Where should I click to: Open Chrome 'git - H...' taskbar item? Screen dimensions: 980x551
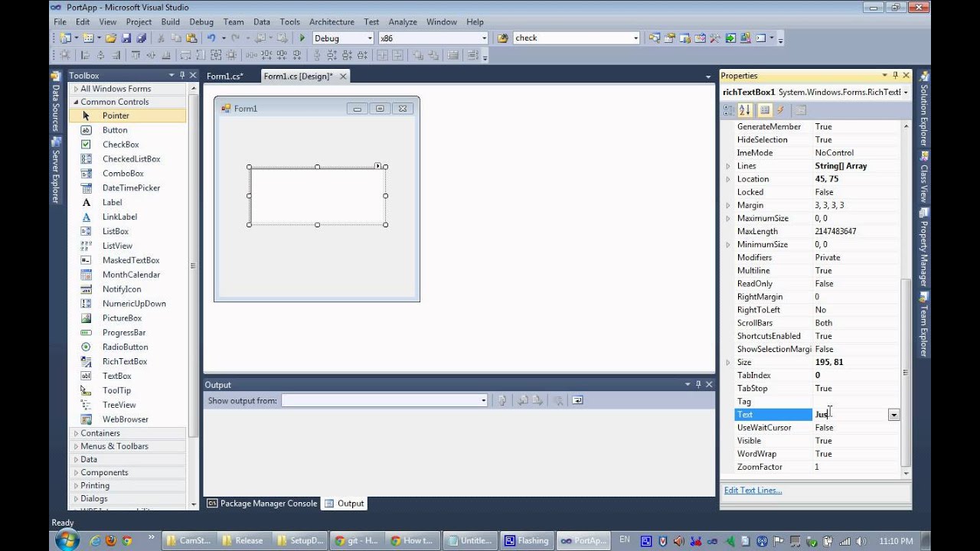point(356,540)
